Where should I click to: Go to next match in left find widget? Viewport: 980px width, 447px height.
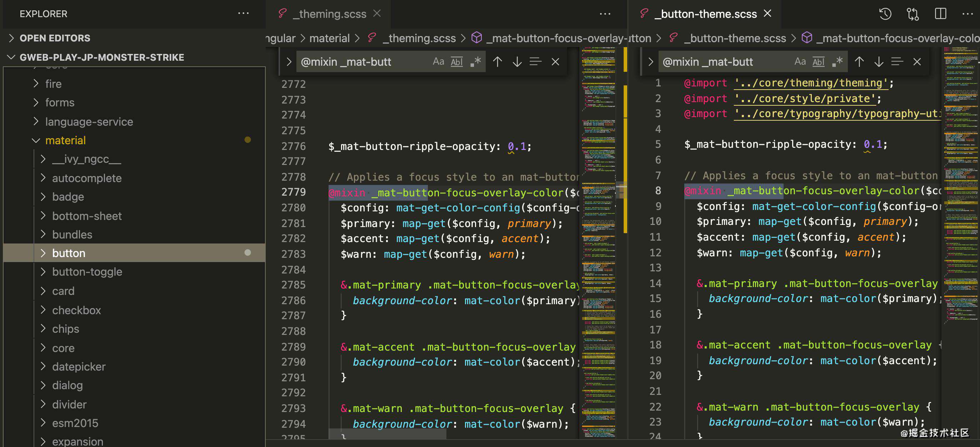(x=517, y=62)
